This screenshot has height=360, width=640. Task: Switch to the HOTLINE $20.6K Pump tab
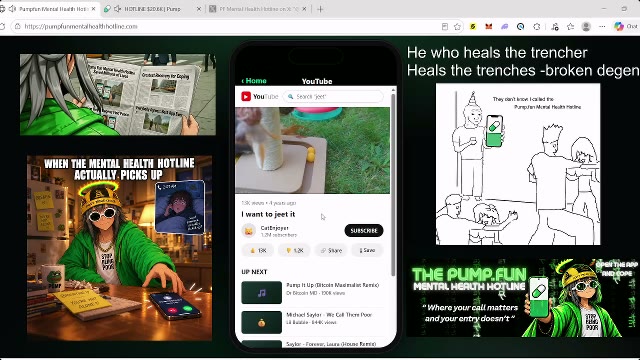[152, 9]
